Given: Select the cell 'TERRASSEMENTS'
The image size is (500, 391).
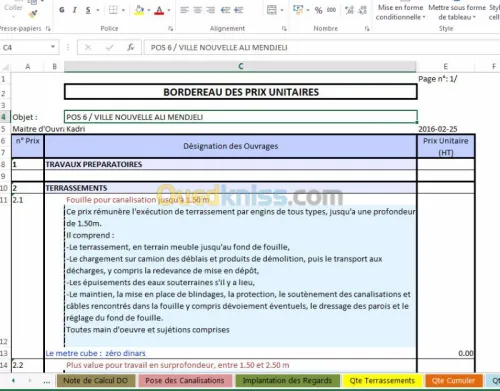Looking at the screenshot, I should (230, 188).
